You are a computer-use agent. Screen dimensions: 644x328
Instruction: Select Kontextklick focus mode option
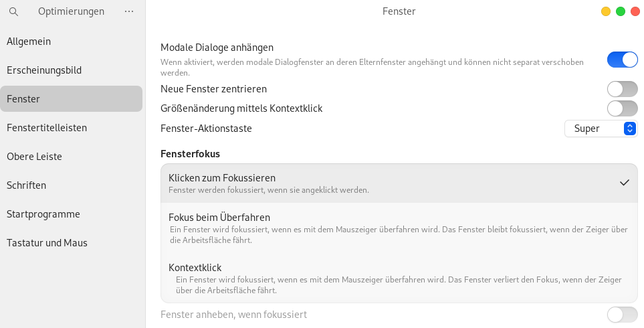point(399,278)
